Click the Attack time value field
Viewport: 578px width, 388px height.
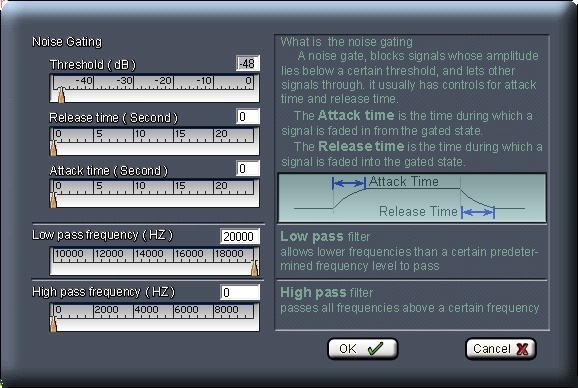tap(248, 168)
